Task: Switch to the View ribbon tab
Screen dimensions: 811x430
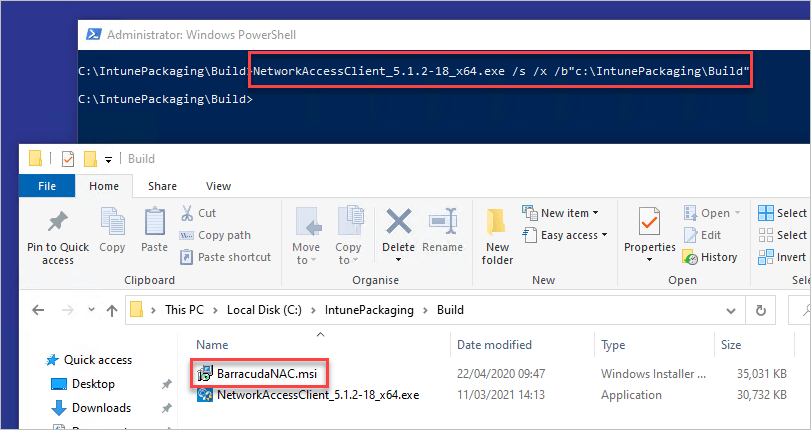Action: pyautogui.click(x=218, y=186)
